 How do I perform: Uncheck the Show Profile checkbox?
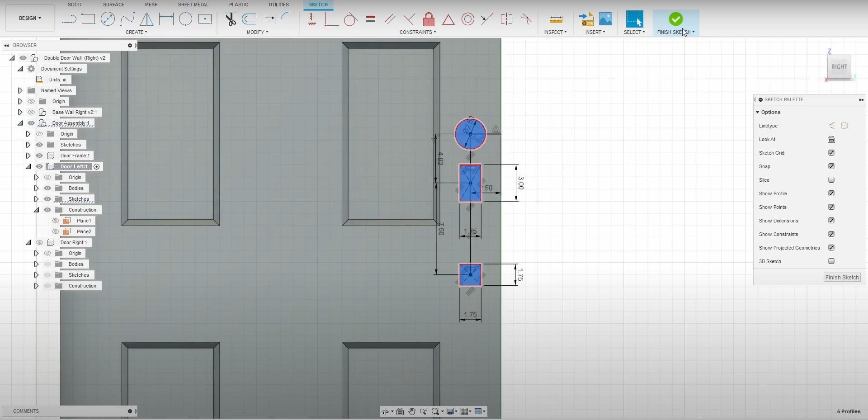tap(831, 193)
